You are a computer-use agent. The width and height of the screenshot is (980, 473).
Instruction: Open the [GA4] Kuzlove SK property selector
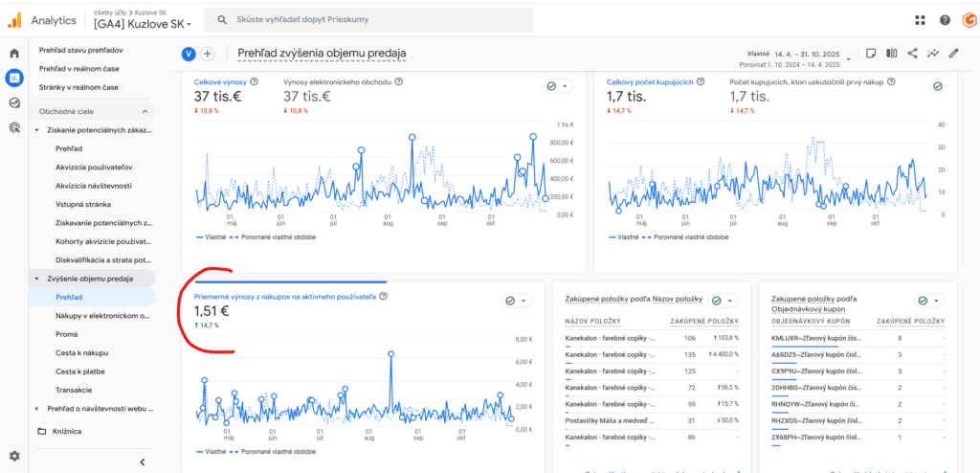coord(143,24)
